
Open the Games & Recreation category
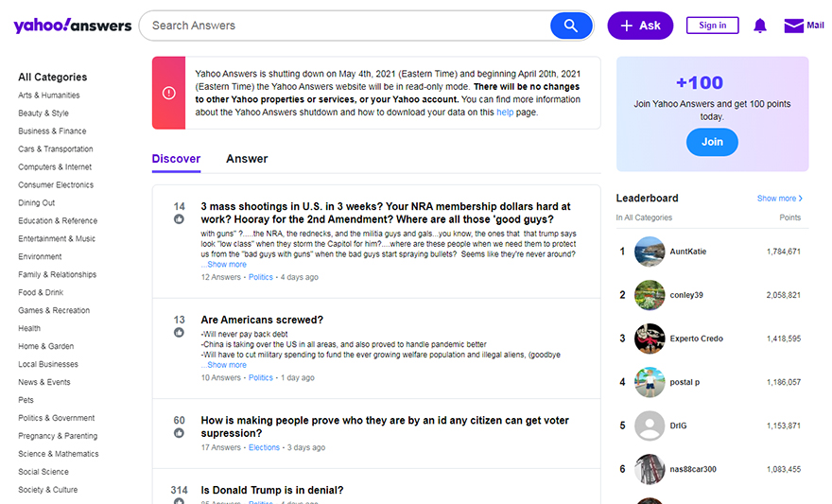click(x=54, y=310)
